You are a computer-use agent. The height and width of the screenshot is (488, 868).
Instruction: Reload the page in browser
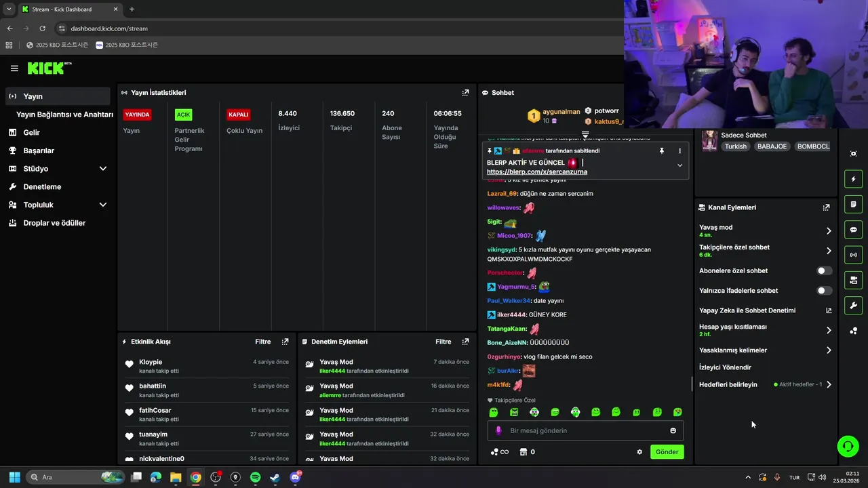[42, 28]
